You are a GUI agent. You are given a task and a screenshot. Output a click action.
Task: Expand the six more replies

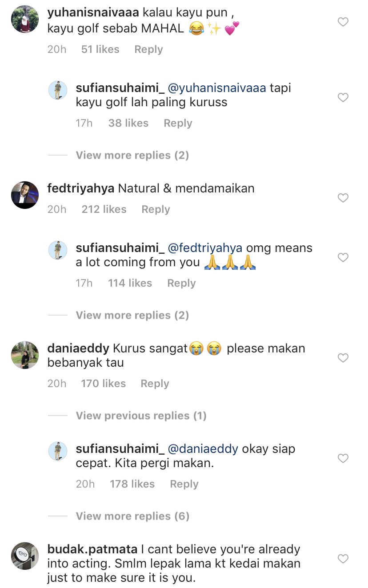(132, 516)
